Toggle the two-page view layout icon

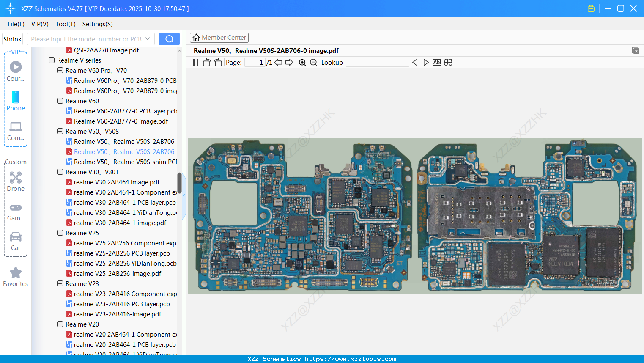point(194,63)
